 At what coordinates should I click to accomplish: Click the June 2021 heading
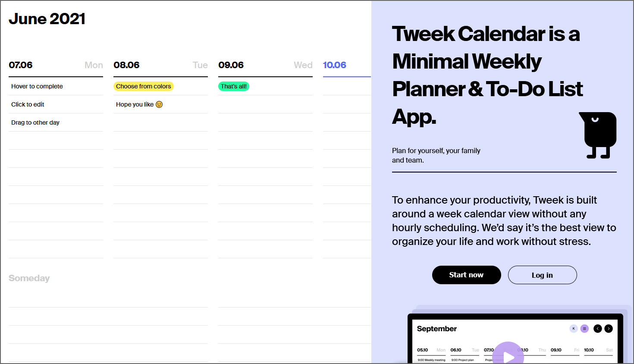tap(47, 19)
